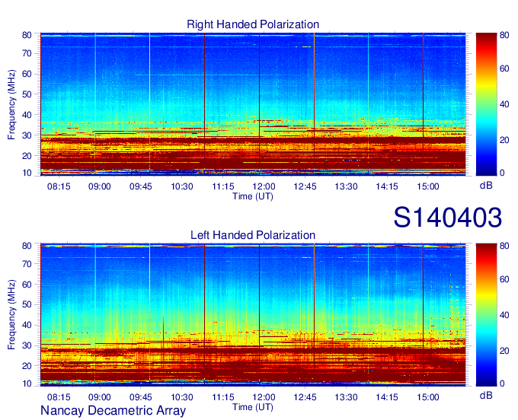Click frequency tick '60' on Right Handed plot axis
518x420 pixels.
(x=27, y=74)
